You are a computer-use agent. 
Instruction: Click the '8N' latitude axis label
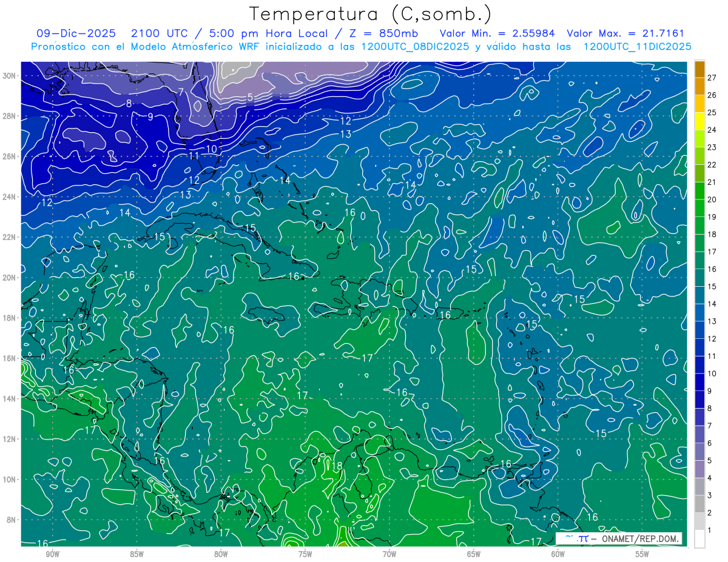[x=12, y=520]
